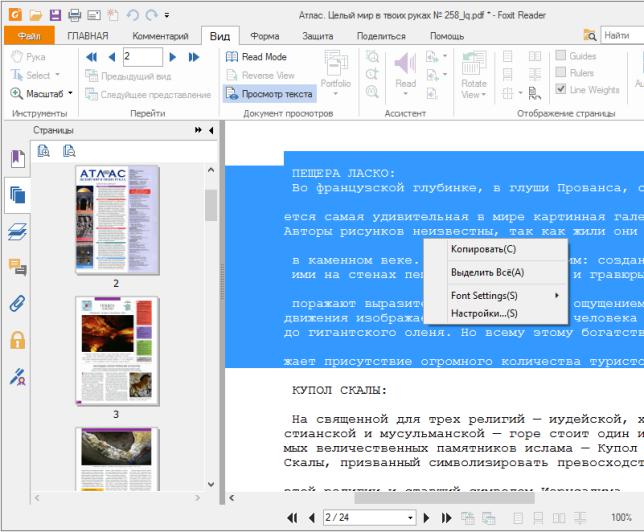644x532 pixels.
Task: Collapse the Страницы panel with left arrow
Action: point(211,130)
